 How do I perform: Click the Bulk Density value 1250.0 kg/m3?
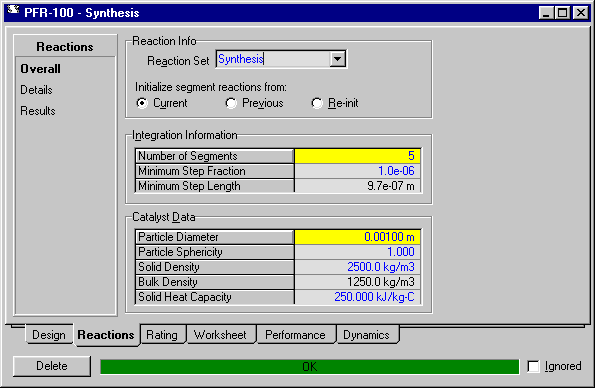pos(357,282)
